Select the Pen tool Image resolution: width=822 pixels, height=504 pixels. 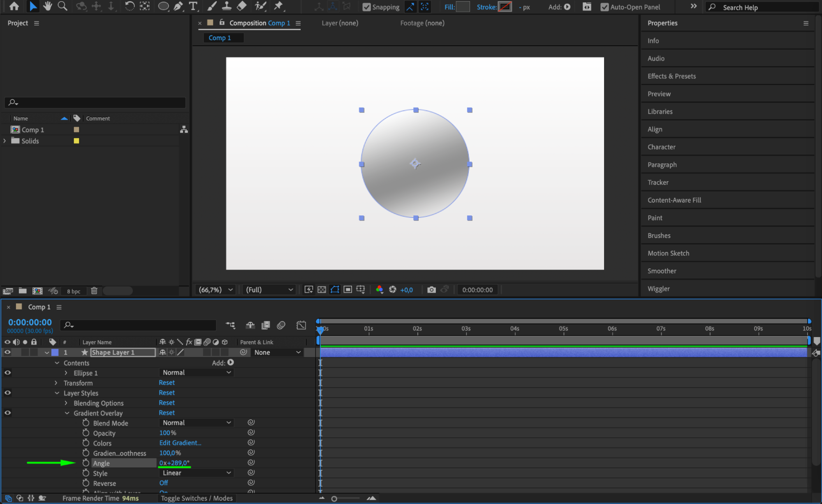(178, 6)
